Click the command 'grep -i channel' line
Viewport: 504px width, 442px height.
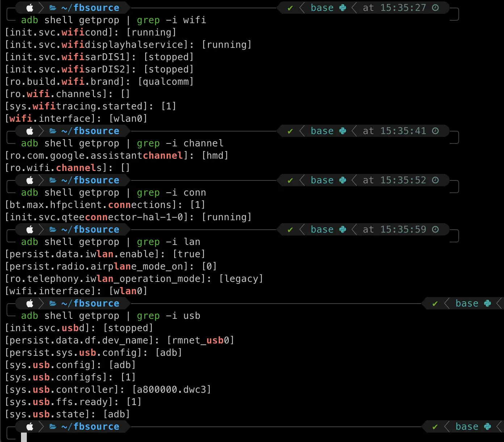(x=122, y=143)
